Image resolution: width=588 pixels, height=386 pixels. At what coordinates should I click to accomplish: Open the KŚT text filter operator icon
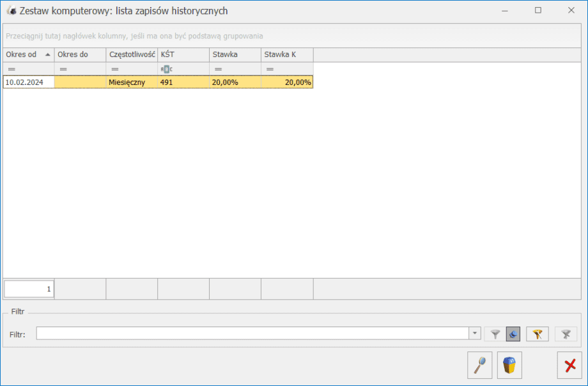click(167, 70)
